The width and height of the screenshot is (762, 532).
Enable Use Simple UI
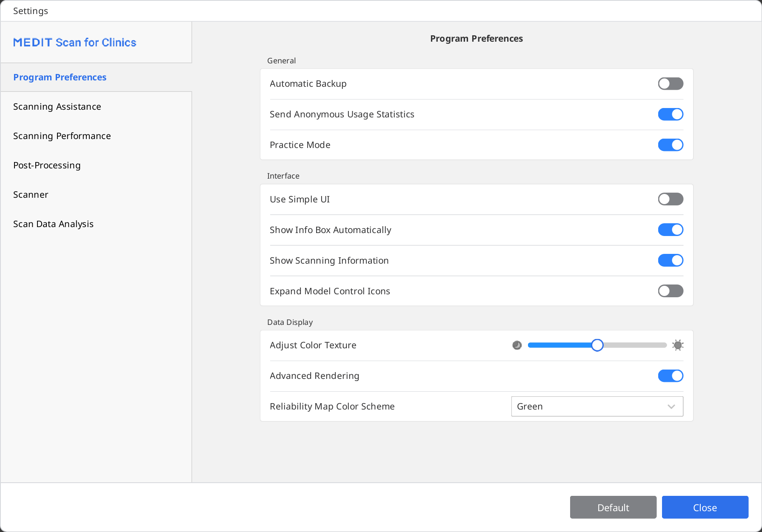[x=671, y=199]
